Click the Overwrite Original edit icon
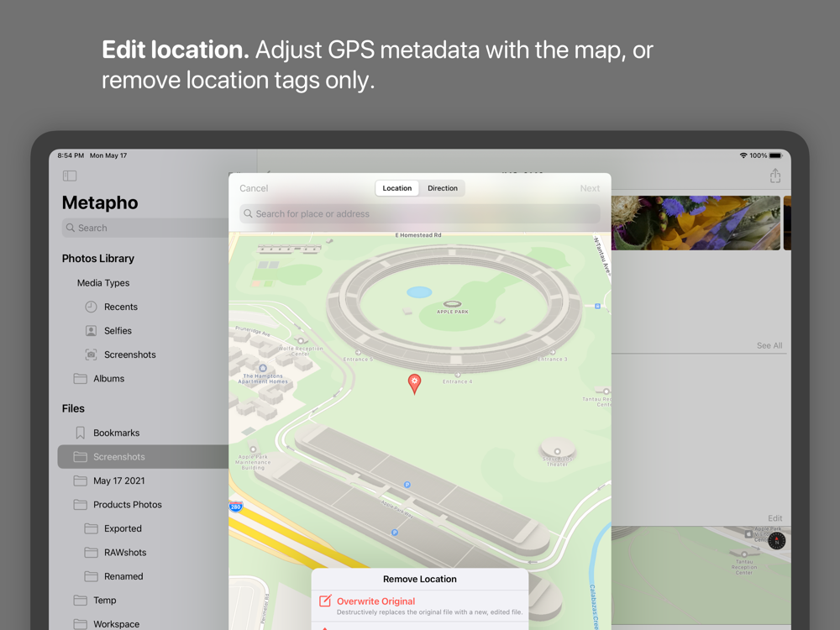The image size is (840, 630). (325, 601)
